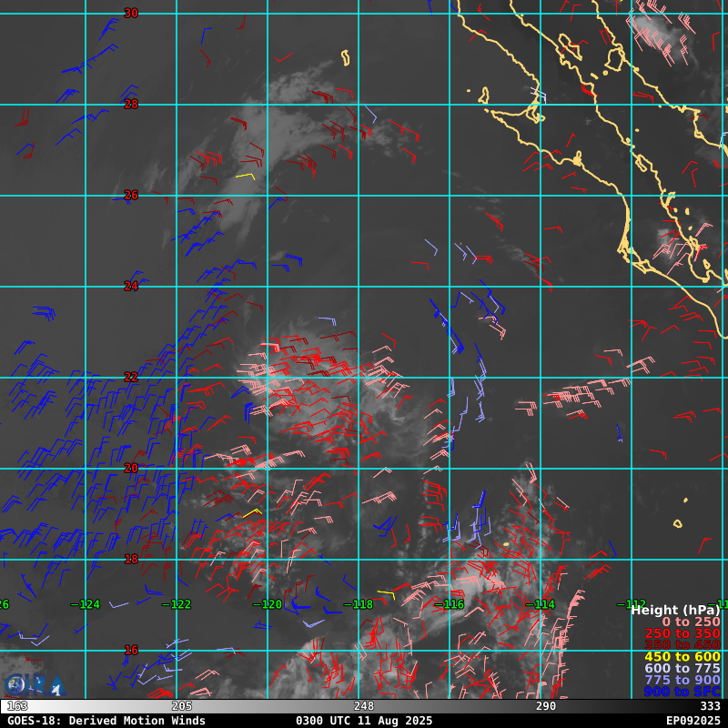
Task: Click the colorbar value 290
Action: tap(546, 706)
